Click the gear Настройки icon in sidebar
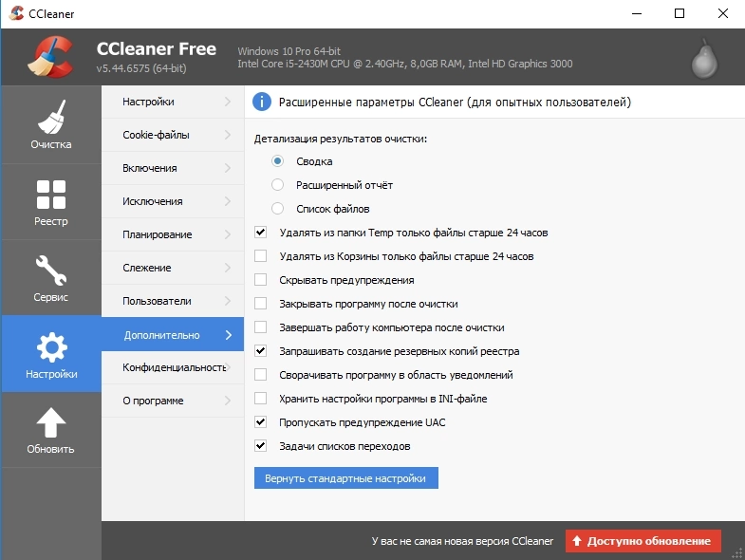Viewport: 745px width, 560px height. point(50,345)
